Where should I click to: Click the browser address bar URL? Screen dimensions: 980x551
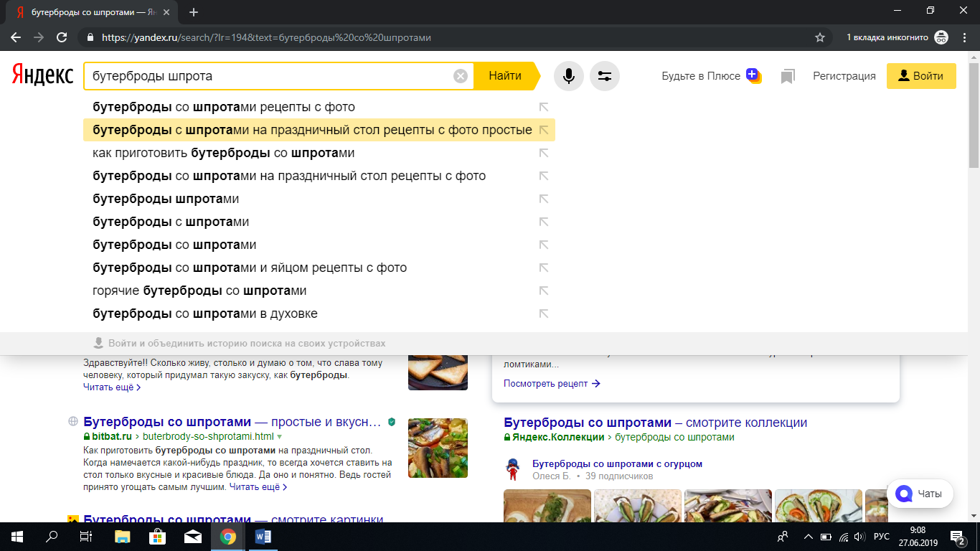click(x=266, y=37)
